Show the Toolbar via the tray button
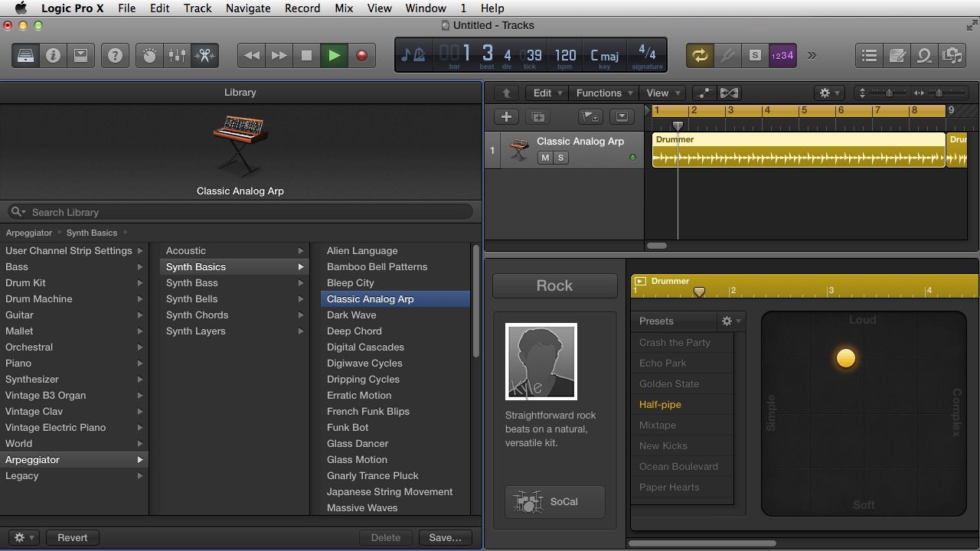Image resolution: width=980 pixels, height=551 pixels. pos(80,55)
